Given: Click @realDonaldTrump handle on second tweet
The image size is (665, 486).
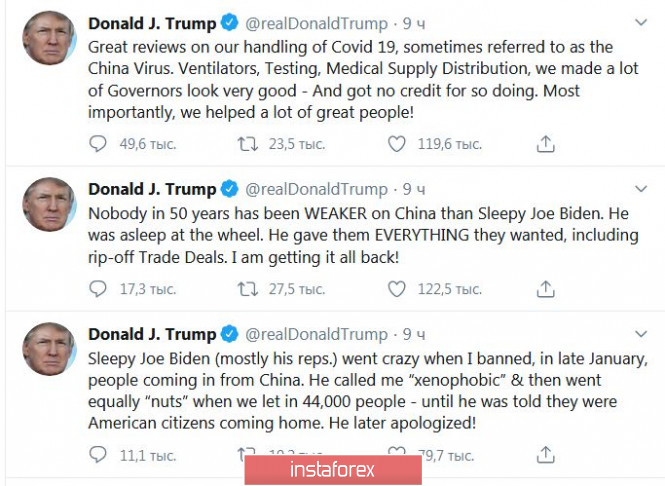Looking at the screenshot, I should (317, 189).
